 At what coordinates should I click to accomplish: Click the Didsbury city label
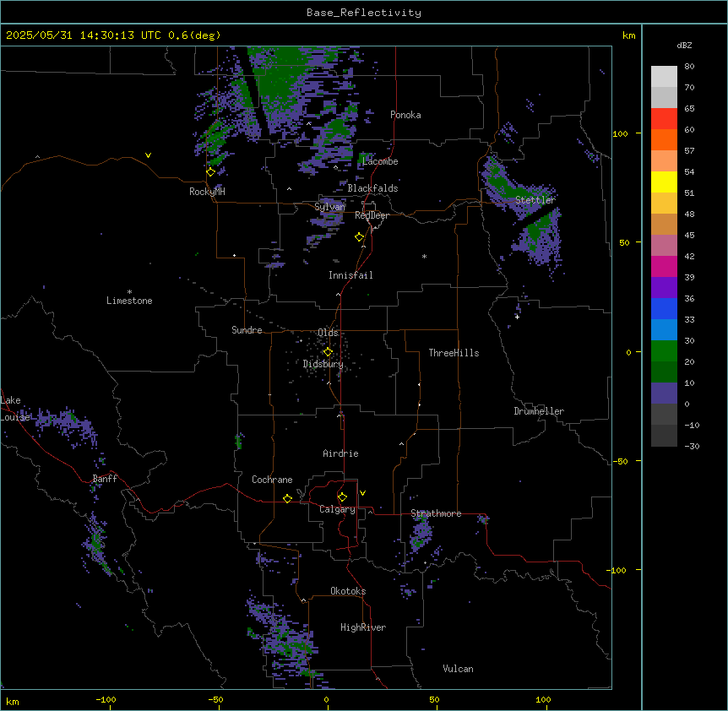click(x=323, y=364)
